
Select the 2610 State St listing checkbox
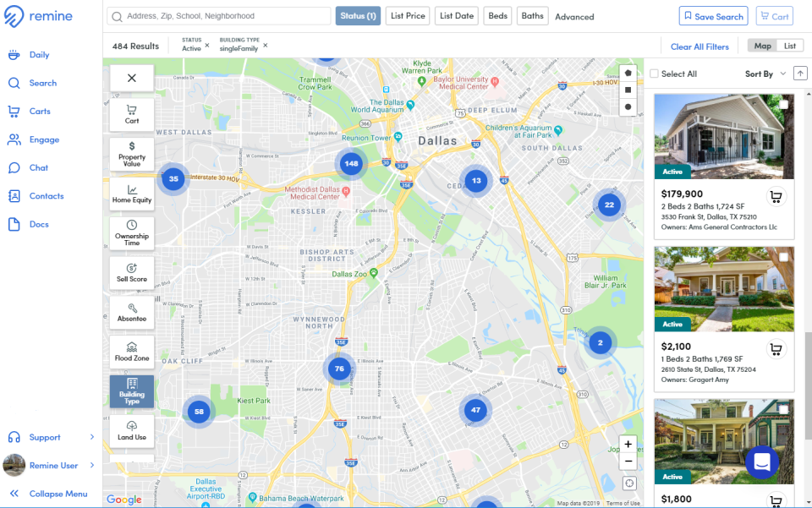click(783, 257)
